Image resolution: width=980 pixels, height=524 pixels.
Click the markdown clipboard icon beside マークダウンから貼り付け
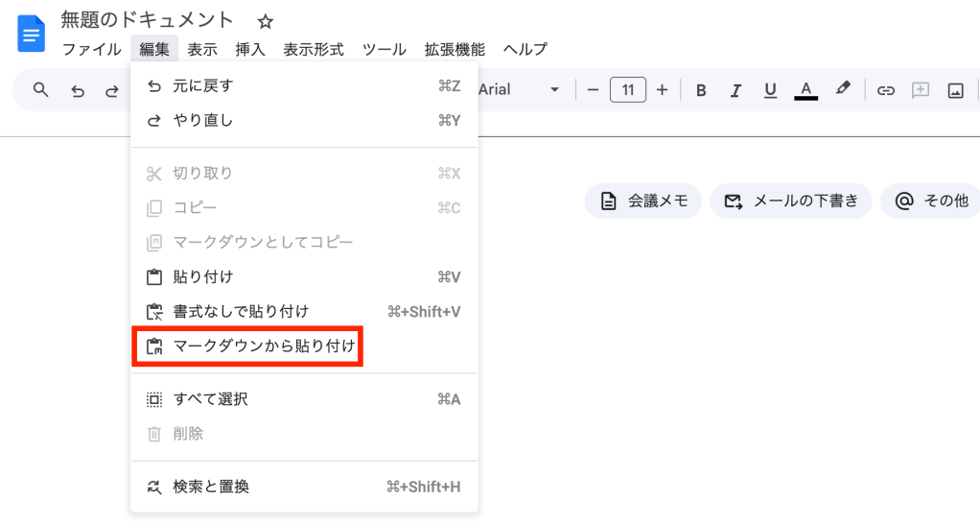click(153, 345)
